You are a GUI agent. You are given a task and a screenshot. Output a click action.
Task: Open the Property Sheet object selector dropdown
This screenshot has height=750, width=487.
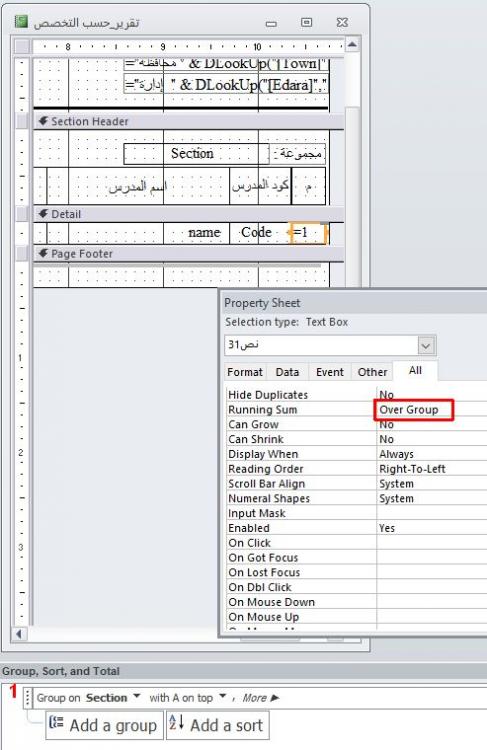tap(426, 345)
